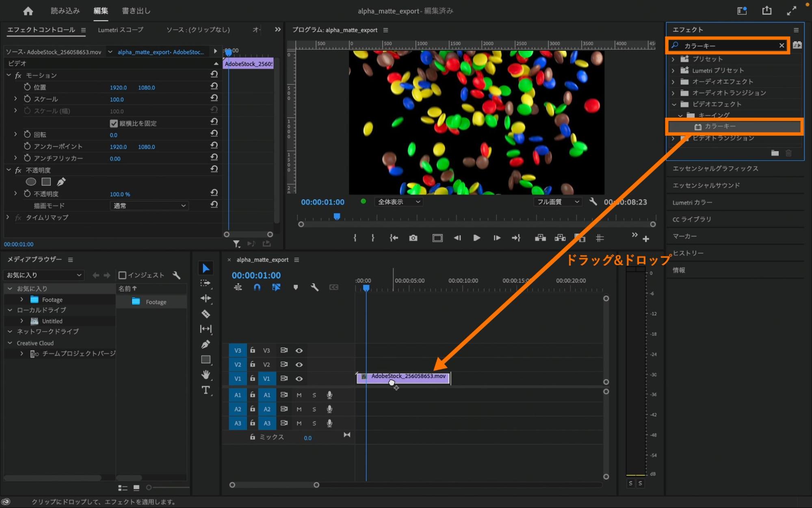Select the Pen tool in the tools panel

pos(206,344)
